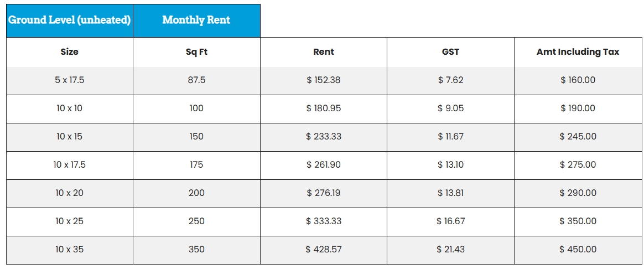Select the $ 276.19 rent value
This screenshot has height=269, width=644.
[323, 193]
